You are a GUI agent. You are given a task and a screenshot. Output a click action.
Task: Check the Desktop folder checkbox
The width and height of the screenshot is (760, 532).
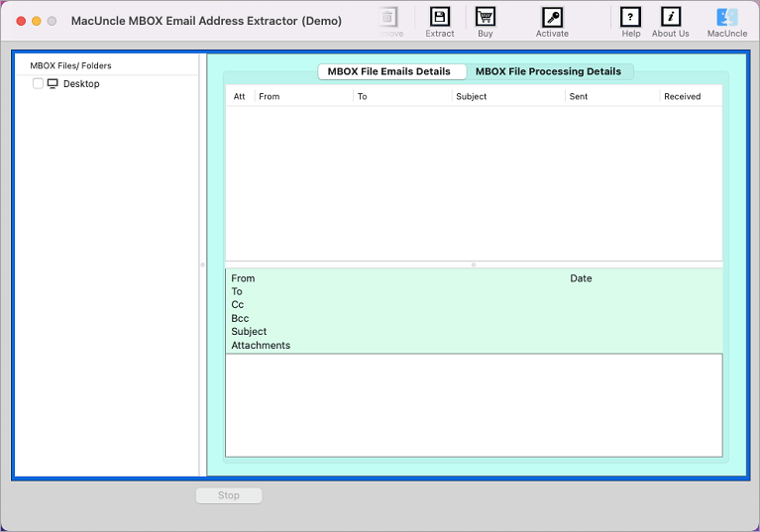tap(38, 83)
